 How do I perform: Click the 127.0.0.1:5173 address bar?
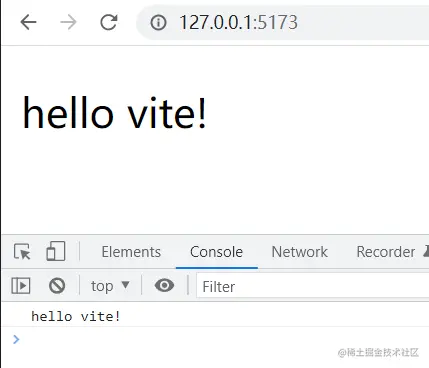(x=283, y=23)
